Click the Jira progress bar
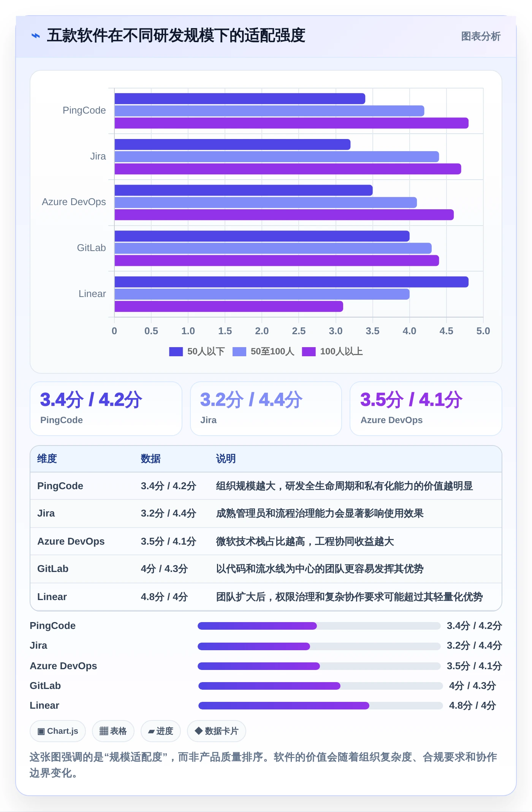Image resolution: width=532 pixels, height=812 pixels. click(319, 646)
